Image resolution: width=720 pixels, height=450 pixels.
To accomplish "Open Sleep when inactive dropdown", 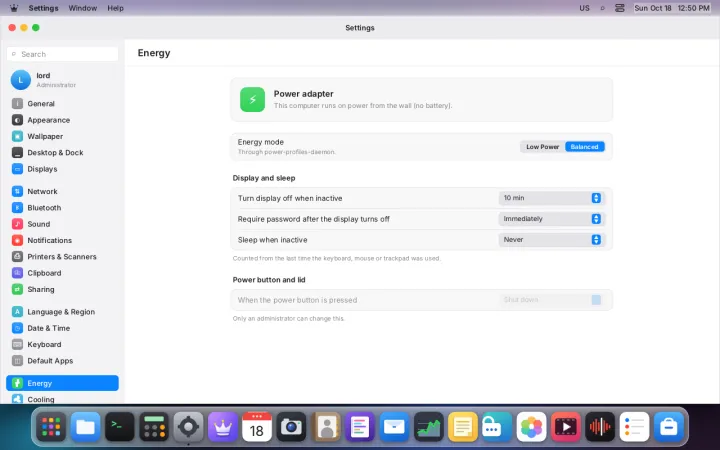I will [x=551, y=240].
